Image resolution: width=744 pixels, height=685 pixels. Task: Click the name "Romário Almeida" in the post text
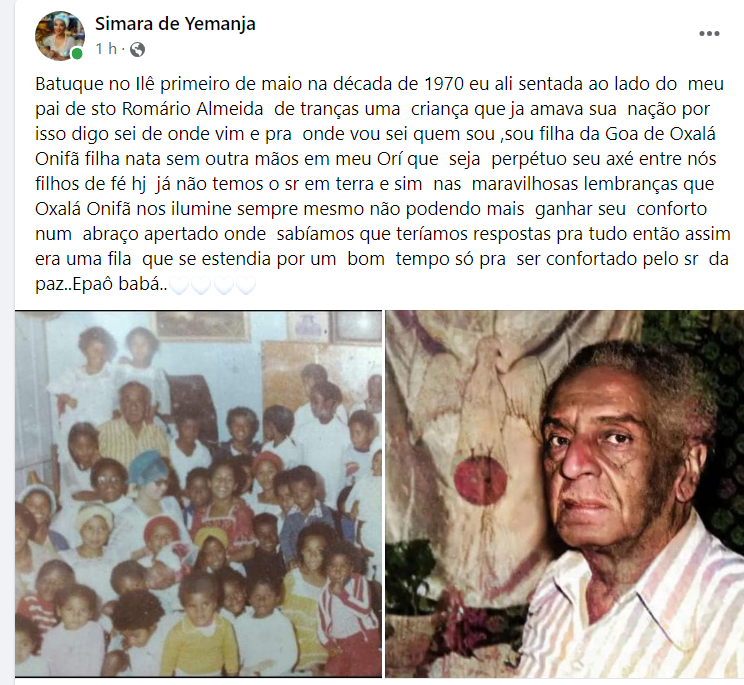(x=193, y=109)
